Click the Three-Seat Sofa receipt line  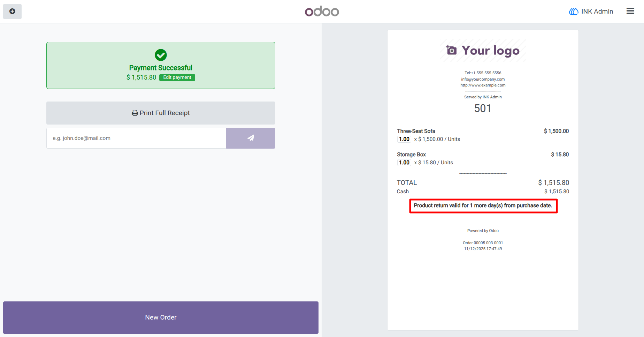483,135
